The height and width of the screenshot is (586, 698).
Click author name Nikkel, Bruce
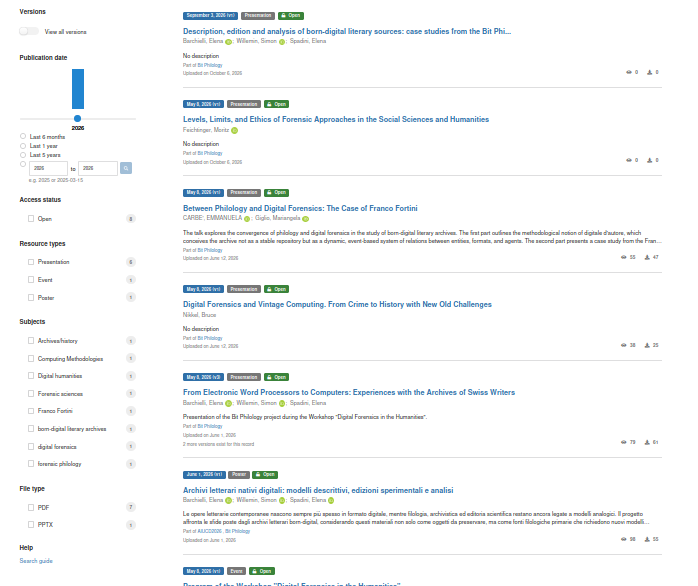[x=199, y=315]
